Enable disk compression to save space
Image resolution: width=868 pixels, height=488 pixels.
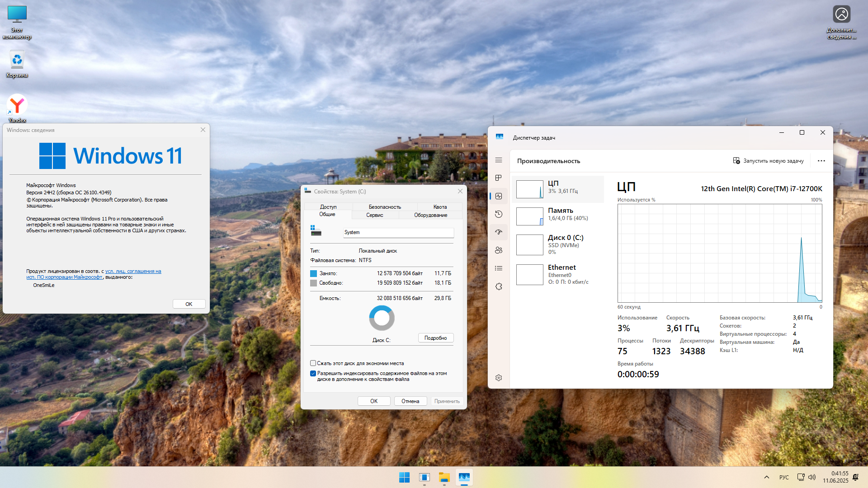click(x=312, y=363)
